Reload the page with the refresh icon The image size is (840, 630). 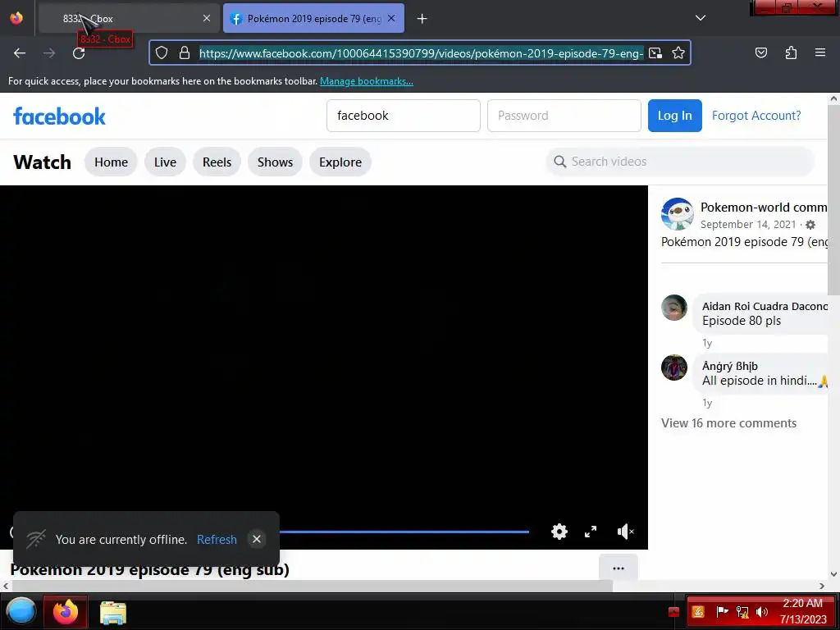[x=79, y=53]
